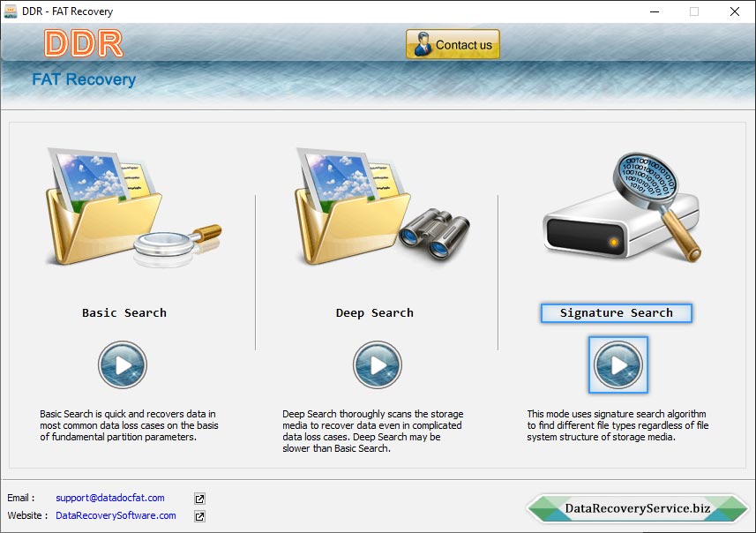Click the Basic Search label
Screen dimensions: 756x533
tap(124, 313)
